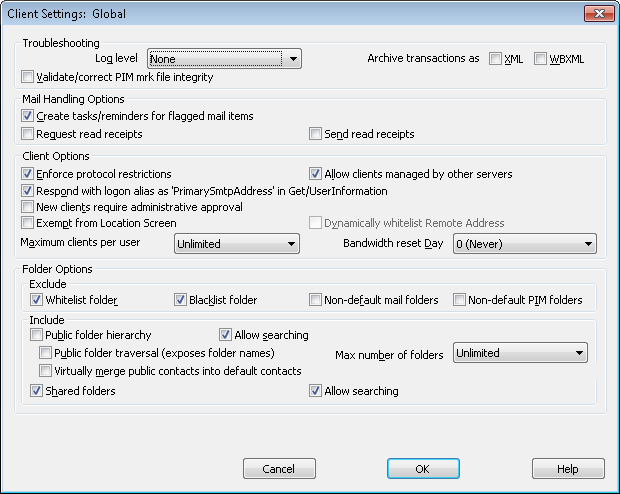Check Exempt from Location Screen
This screenshot has width=620, height=494.
[27, 223]
